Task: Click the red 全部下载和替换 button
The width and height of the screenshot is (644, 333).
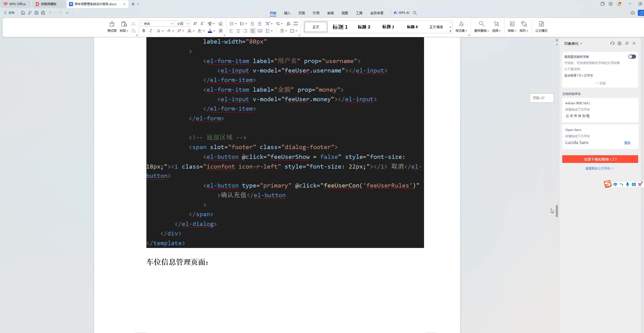Action: [600, 159]
